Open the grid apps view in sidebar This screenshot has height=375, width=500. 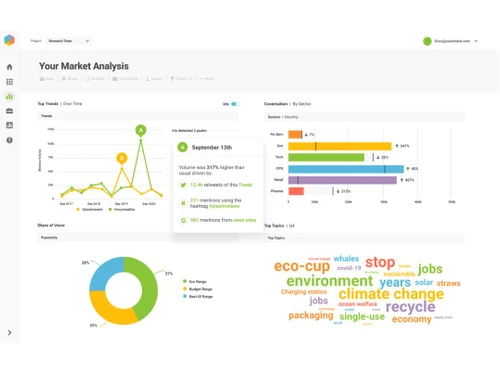pos(10,82)
